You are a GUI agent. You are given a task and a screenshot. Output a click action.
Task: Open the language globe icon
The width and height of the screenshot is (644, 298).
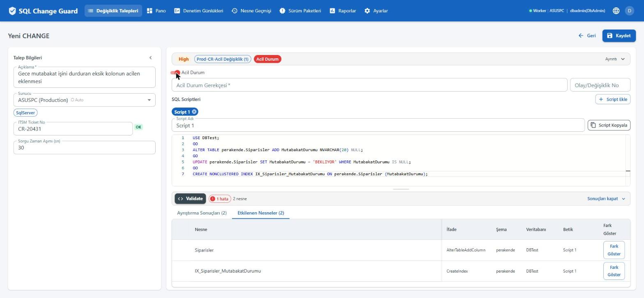pyautogui.click(x=616, y=11)
